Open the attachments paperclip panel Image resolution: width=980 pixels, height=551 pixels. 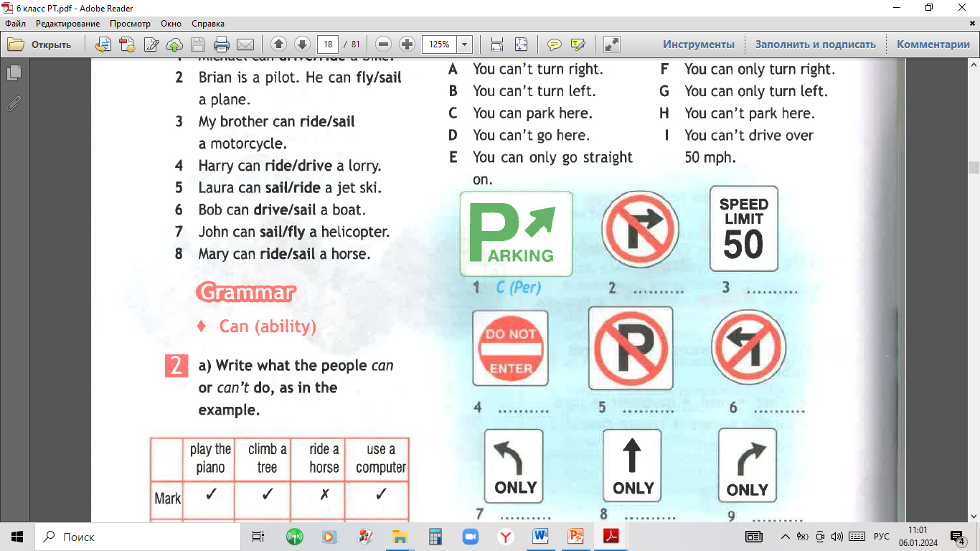point(14,104)
